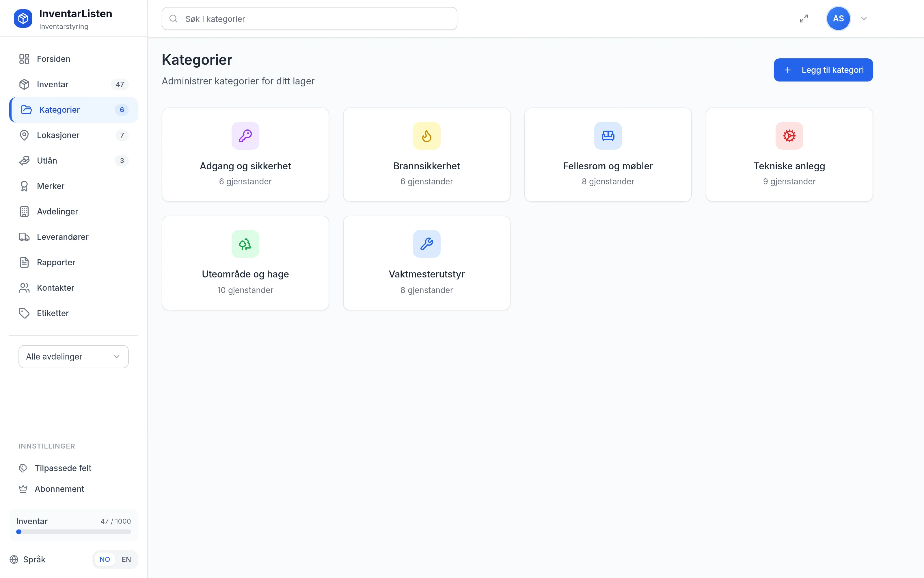Screen dimensions: 924x578
Task: Click the purple key icon on Adgang og sikkerhet
Action: pyautogui.click(x=245, y=136)
